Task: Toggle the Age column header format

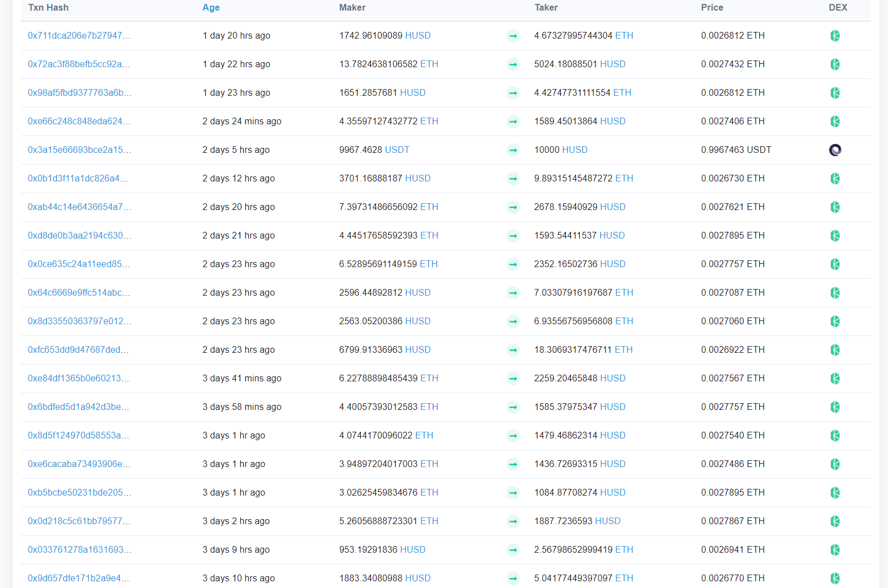Action: [211, 8]
